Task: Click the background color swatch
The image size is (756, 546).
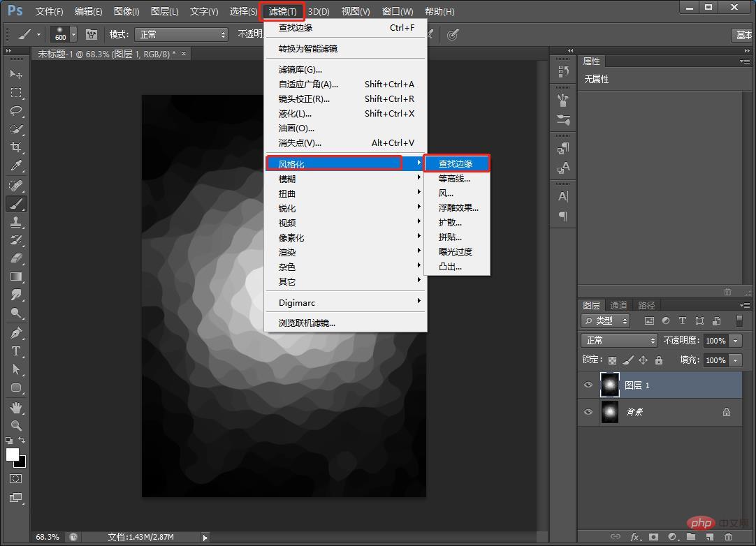Action: click(x=22, y=464)
